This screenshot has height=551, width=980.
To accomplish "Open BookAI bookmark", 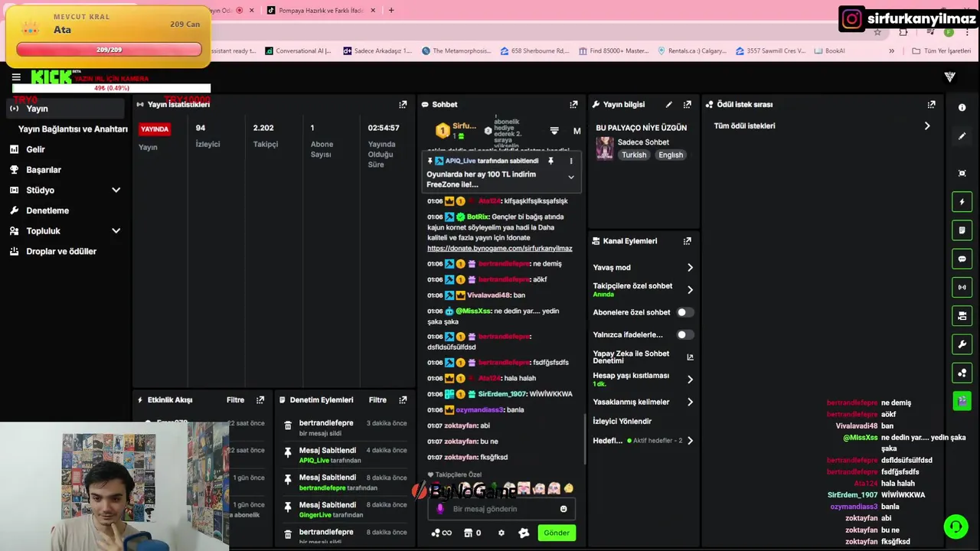I will (829, 51).
